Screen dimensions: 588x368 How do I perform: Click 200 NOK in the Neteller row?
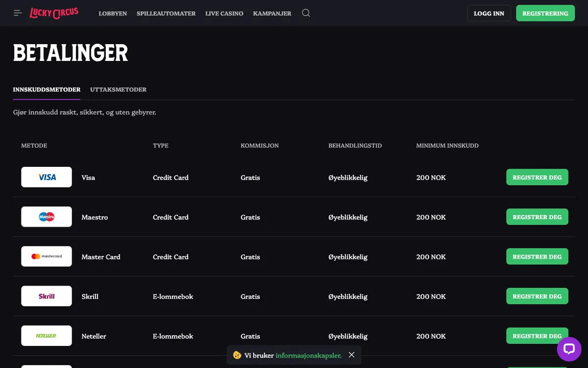click(x=431, y=337)
